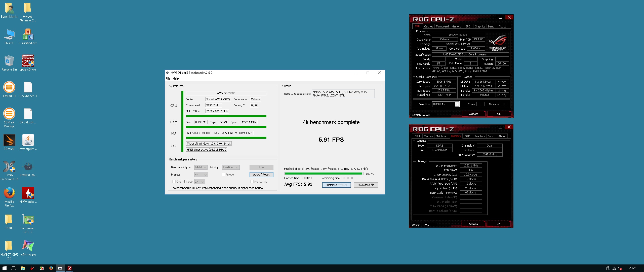Open the BenchMania folder on the desktop
The image size is (644, 272).
pyautogui.click(x=9, y=11)
